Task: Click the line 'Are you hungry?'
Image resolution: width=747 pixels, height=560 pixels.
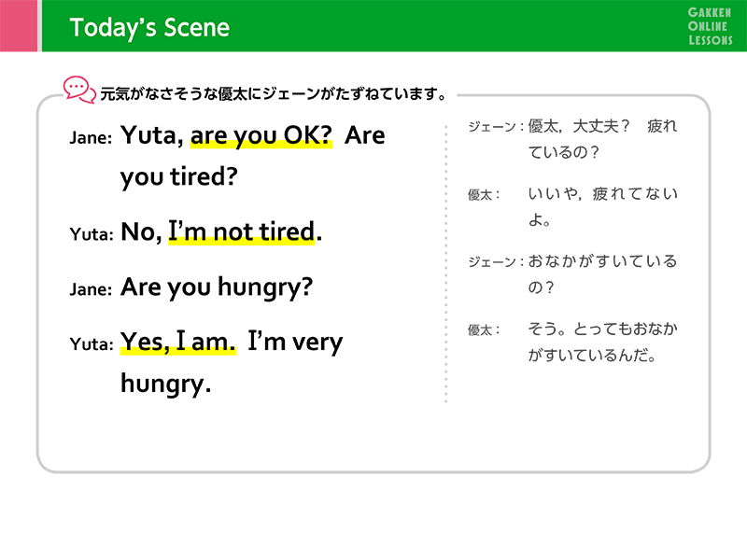Action: [x=217, y=287]
